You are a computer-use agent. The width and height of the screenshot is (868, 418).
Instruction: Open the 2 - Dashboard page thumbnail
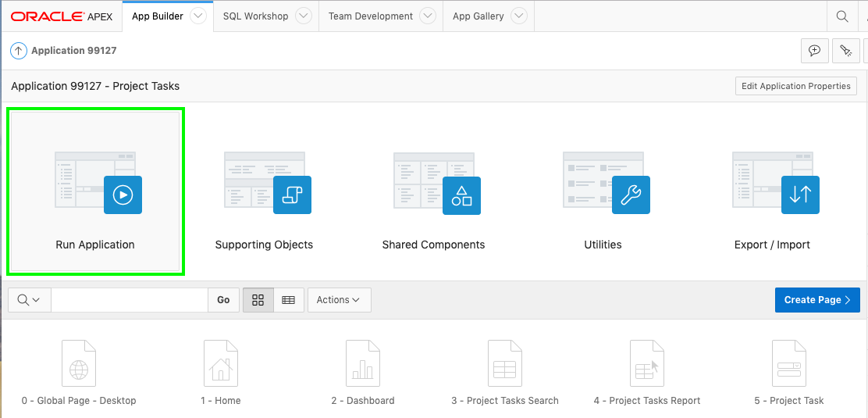tap(362, 366)
